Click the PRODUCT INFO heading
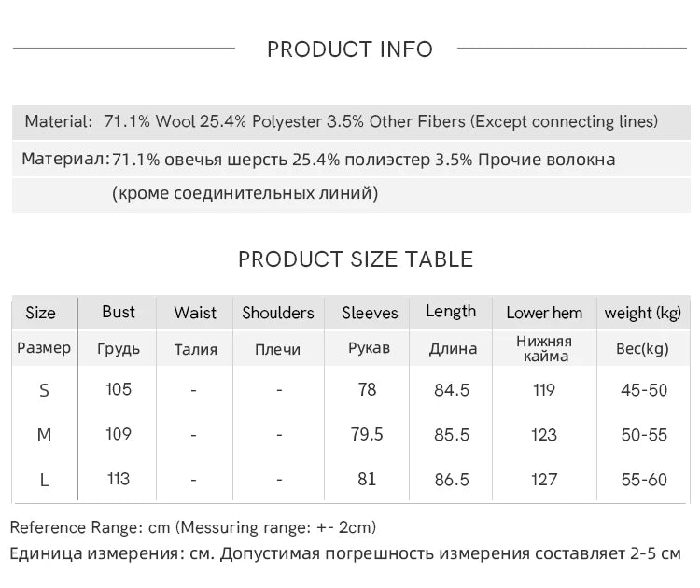Image resolution: width=700 pixels, height=588 pixels. pos(350,49)
